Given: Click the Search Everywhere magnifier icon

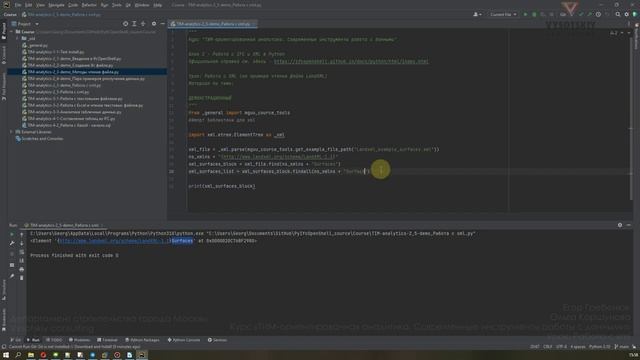Looking at the screenshot, I should 618,14.
